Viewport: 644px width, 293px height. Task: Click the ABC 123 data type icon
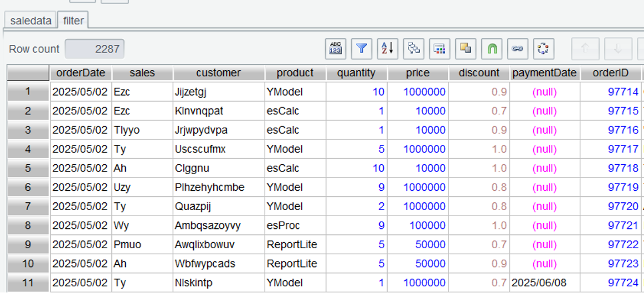pyautogui.click(x=336, y=49)
